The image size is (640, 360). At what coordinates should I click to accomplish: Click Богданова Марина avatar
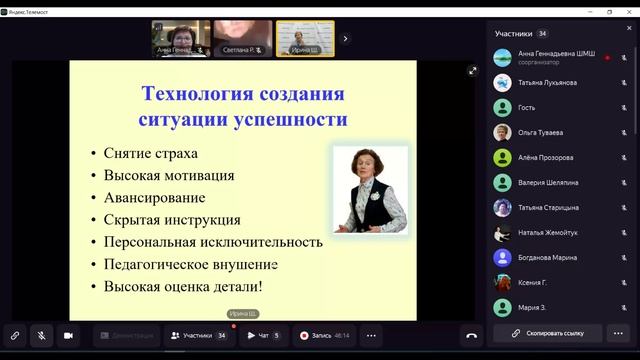[502, 258]
